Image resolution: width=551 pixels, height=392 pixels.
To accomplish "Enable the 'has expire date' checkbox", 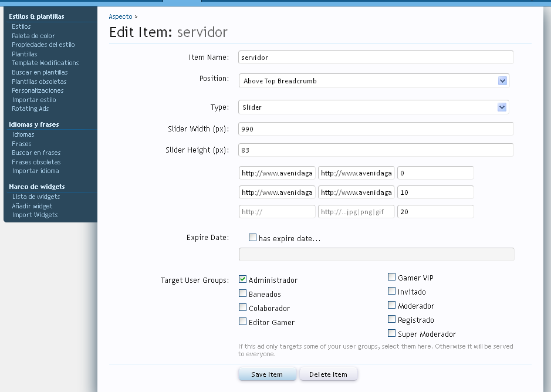I will tap(253, 238).
